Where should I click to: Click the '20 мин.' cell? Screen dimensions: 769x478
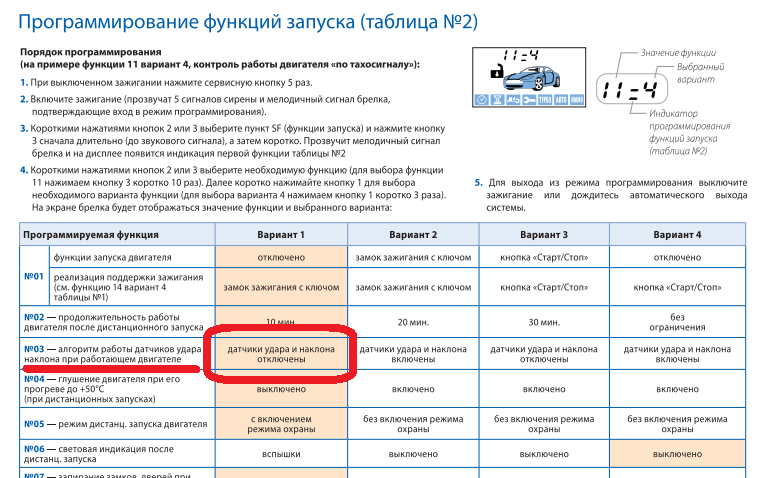[x=413, y=322]
